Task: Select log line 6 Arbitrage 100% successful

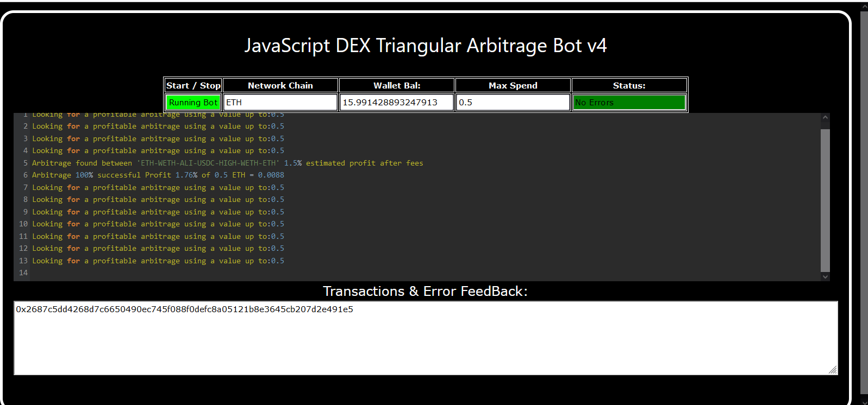Action: click(158, 175)
